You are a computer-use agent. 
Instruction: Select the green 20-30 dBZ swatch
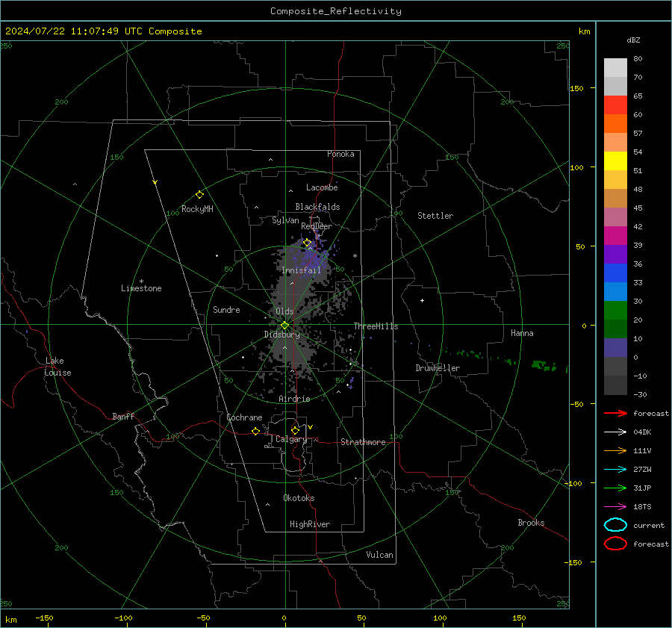[615, 311]
